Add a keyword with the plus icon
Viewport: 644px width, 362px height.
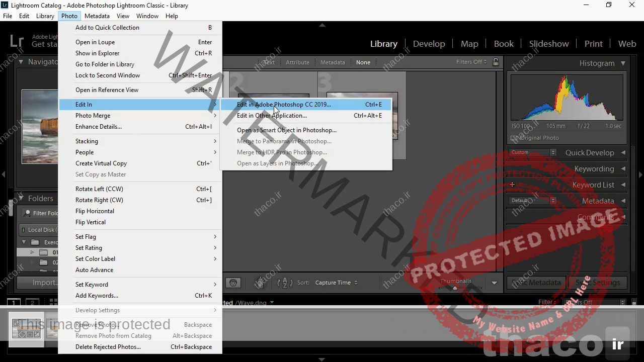click(x=512, y=185)
